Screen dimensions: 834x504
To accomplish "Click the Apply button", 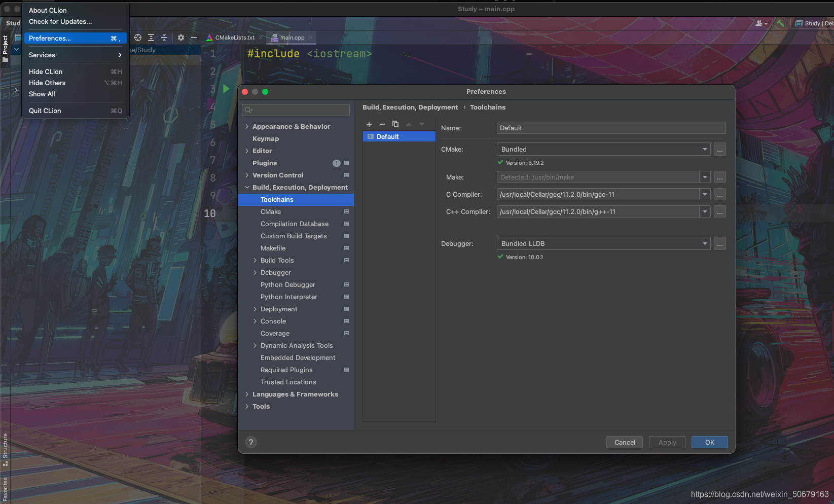I will tap(667, 442).
